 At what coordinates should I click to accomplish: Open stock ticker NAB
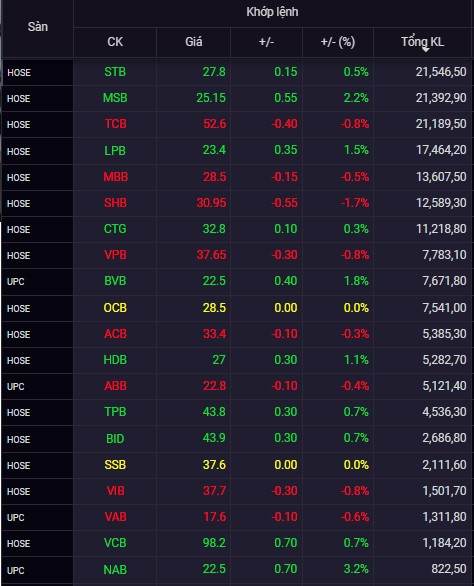point(115,570)
